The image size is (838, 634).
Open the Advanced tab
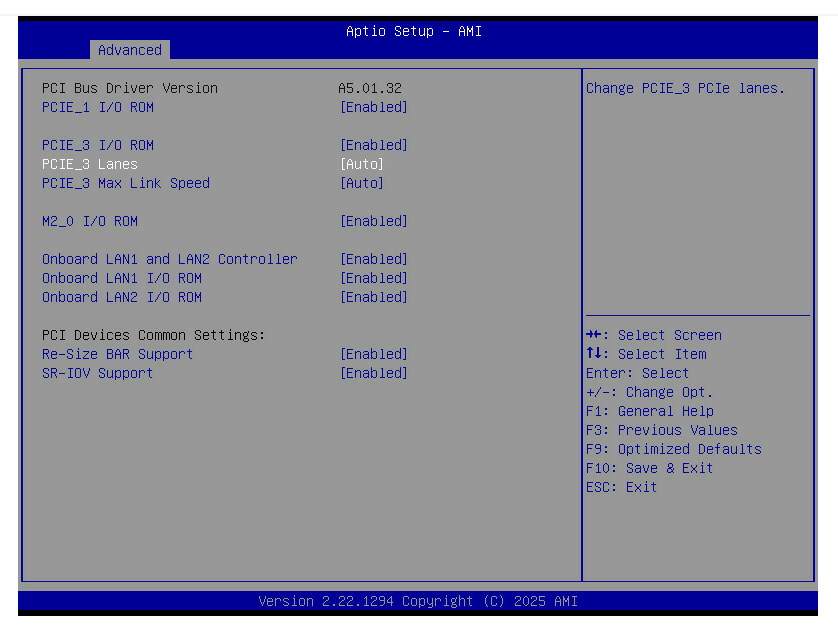point(130,50)
